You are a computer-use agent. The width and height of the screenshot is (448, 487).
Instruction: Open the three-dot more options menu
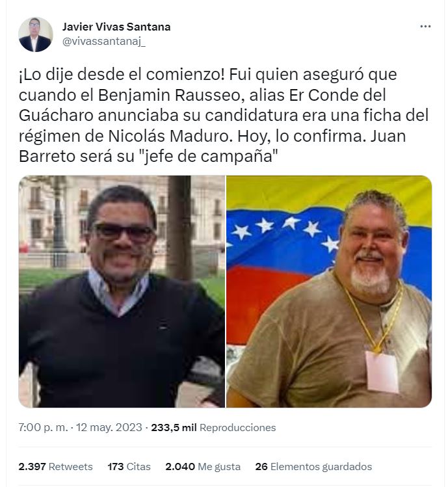pyautogui.click(x=425, y=27)
